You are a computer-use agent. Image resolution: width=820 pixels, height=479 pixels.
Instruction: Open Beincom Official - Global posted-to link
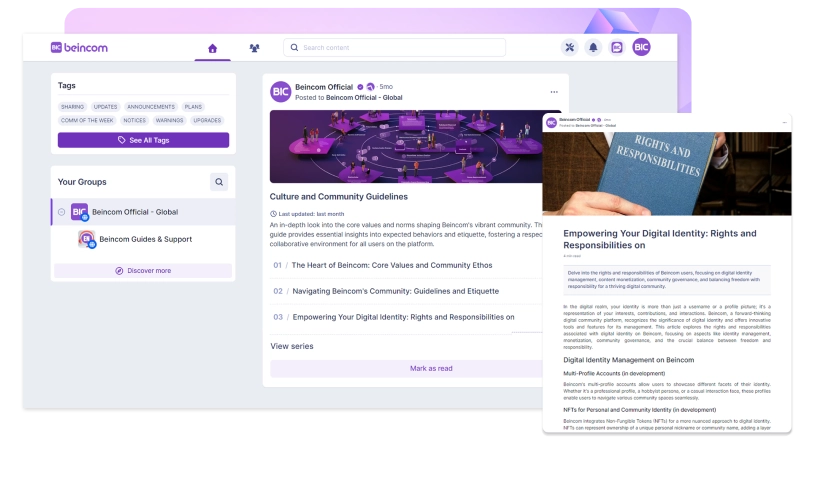point(364,98)
